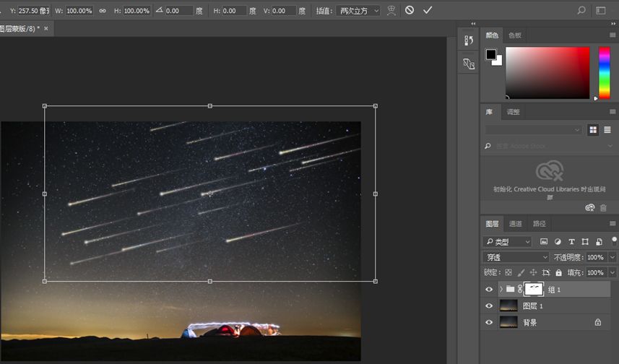Switch to warp mode icon in options bar
This screenshot has width=619, height=364.
click(x=391, y=11)
